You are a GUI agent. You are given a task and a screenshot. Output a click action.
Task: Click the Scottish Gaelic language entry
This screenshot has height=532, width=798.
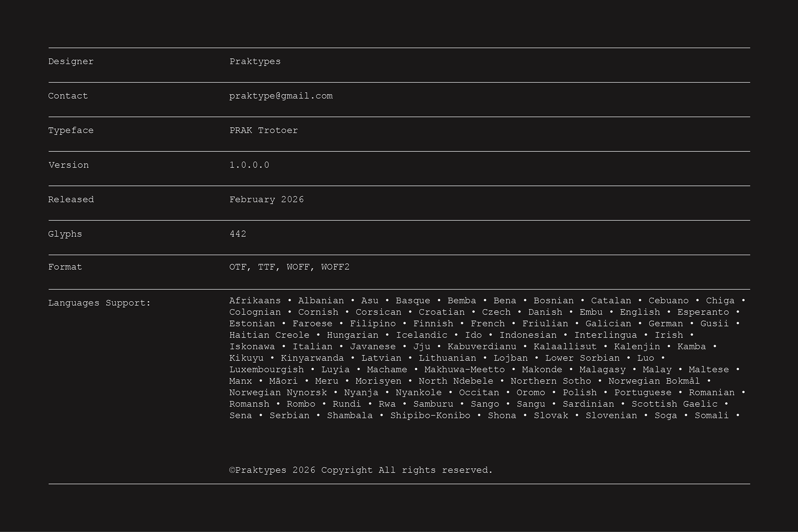(674, 404)
